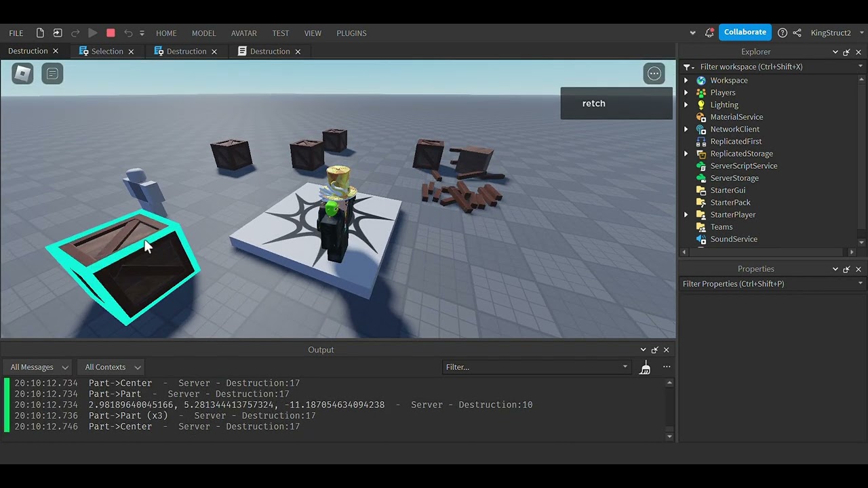Viewport: 868px width, 488px height.
Task: Expand the Workspace tree node
Action: [686, 81]
